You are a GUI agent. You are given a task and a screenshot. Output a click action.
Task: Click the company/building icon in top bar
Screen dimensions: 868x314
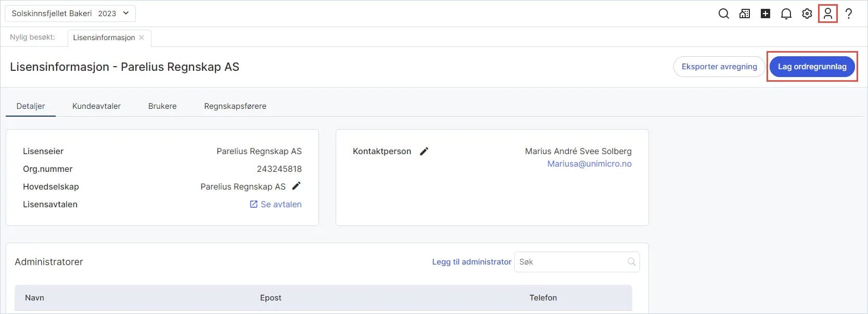coord(744,14)
